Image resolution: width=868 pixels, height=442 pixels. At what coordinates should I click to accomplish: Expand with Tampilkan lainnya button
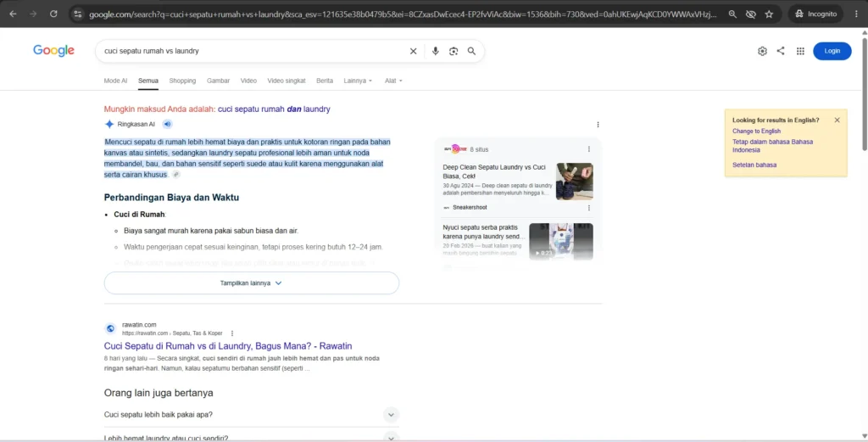(x=251, y=283)
